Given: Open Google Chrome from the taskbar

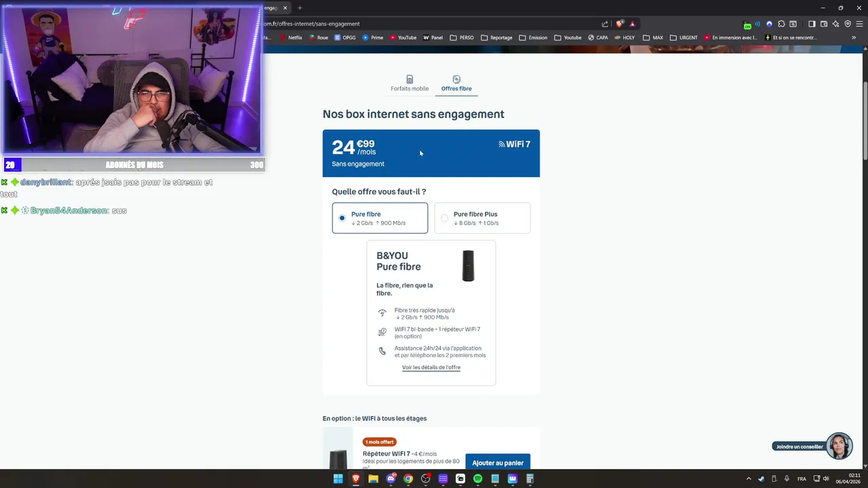Looking at the screenshot, I should point(408,479).
